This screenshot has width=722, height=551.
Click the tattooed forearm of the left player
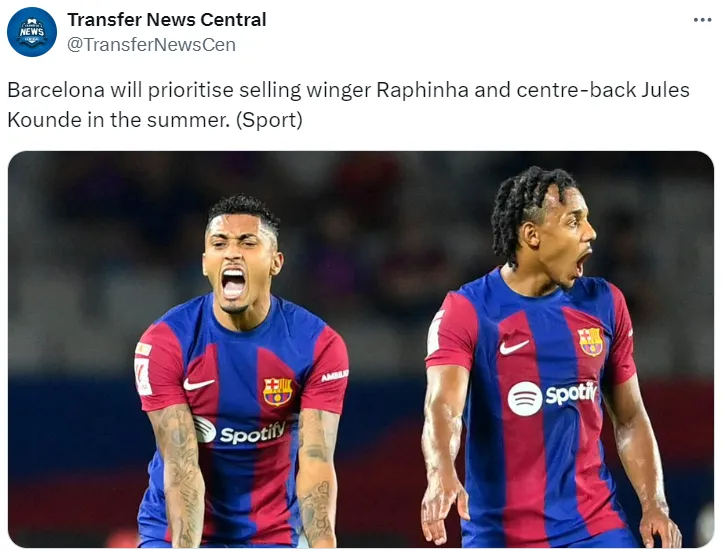click(x=182, y=476)
